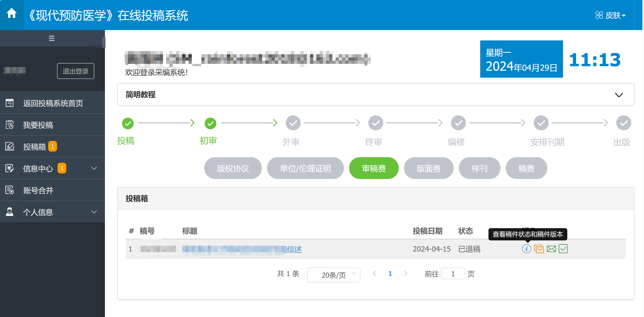Image resolution: width=644 pixels, height=317 pixels.
Task: Click green envelope mail icon in row
Action: coord(551,249)
